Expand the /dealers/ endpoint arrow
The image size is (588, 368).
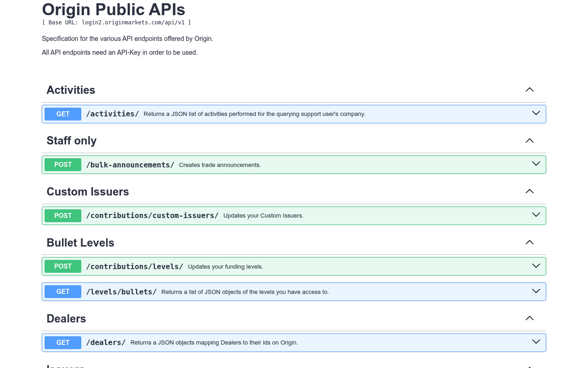click(x=536, y=342)
